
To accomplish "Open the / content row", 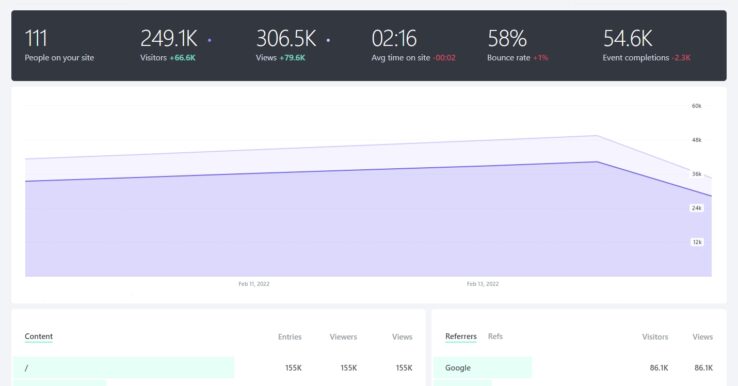I will click(218, 368).
